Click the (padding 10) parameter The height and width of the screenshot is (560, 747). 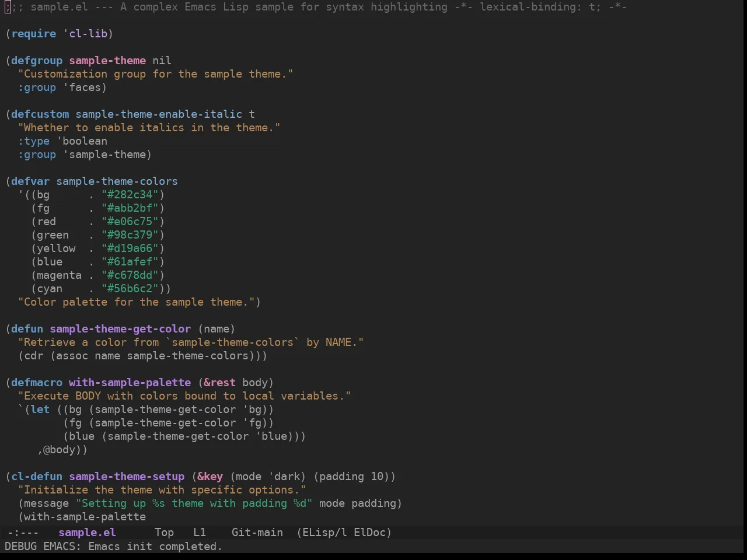[x=351, y=477]
